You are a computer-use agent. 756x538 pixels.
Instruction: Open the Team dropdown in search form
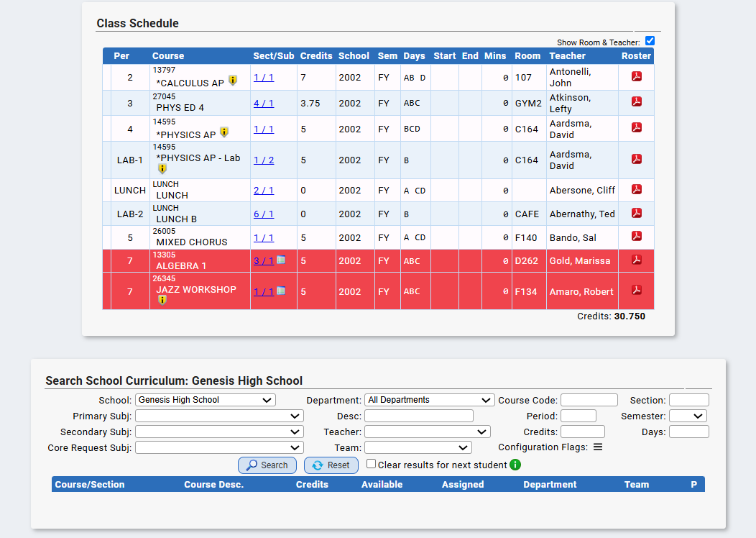(418, 448)
